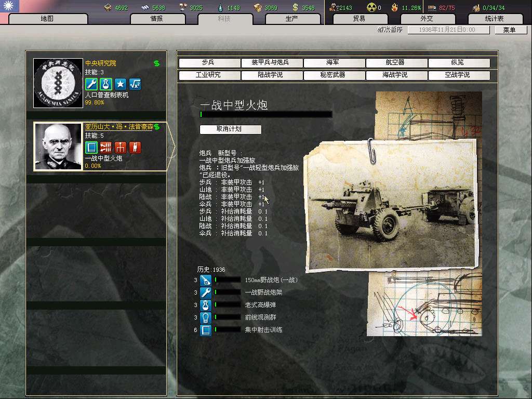Select the 步兵 infantry tech category

click(209, 62)
